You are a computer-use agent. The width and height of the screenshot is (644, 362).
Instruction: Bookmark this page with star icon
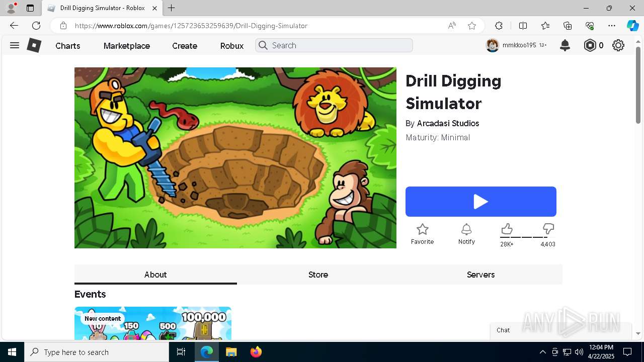tap(472, 26)
